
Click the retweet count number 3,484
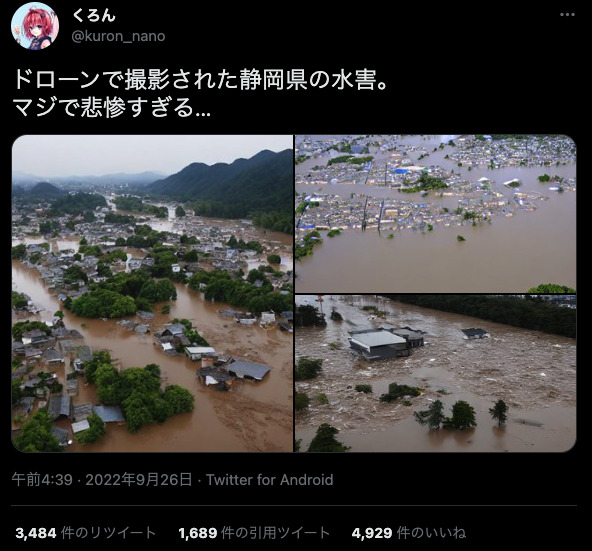[36, 533]
